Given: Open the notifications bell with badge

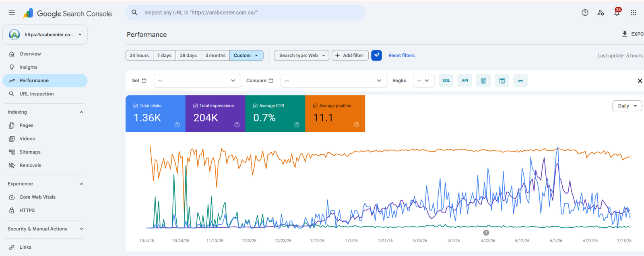Looking at the screenshot, I should pos(617,12).
